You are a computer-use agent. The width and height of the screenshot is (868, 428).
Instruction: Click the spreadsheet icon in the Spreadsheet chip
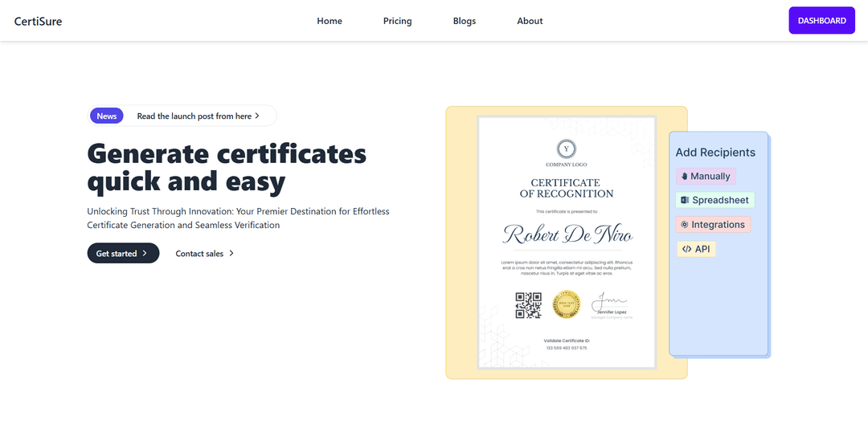685,201
